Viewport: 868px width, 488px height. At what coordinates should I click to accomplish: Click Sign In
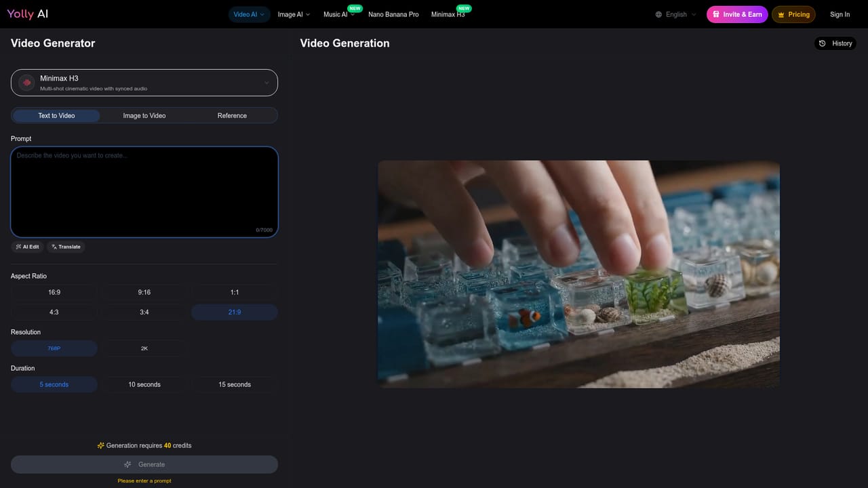click(840, 14)
